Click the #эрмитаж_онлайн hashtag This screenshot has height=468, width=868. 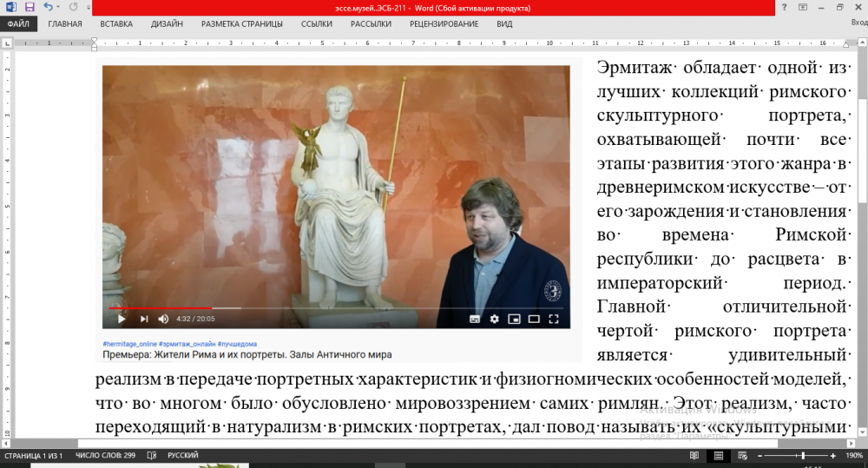[x=187, y=344]
